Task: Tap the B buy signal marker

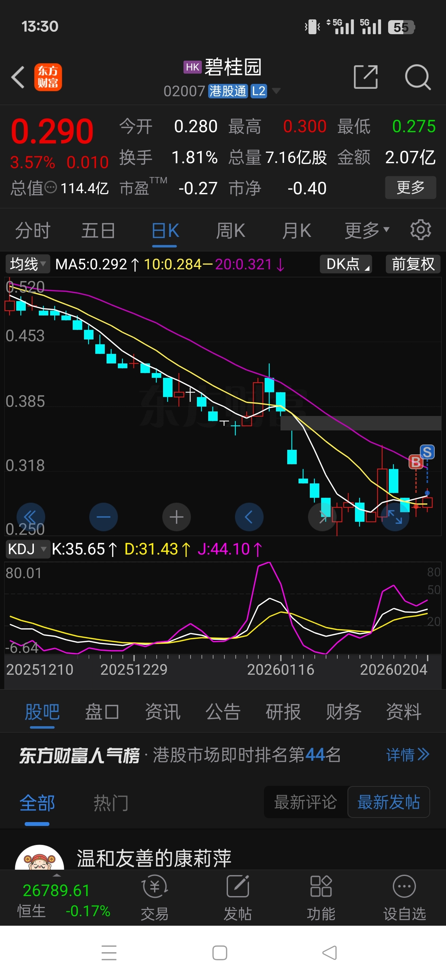Action: [x=416, y=462]
